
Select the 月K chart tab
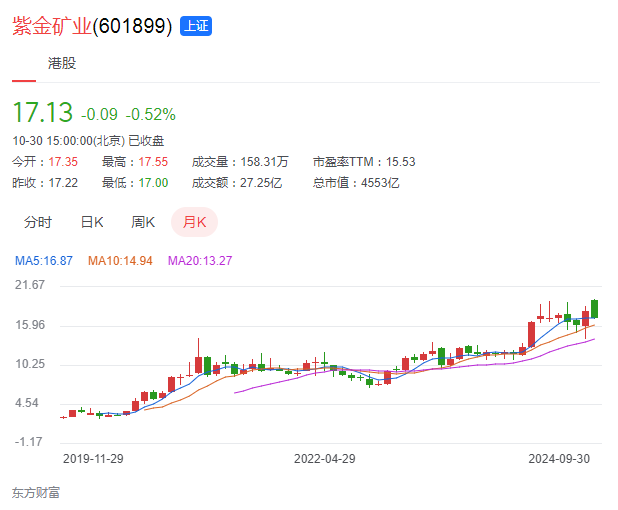coord(194,222)
